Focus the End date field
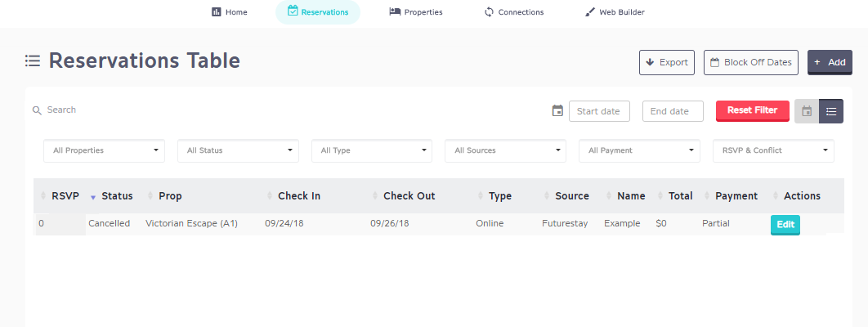Image resolution: width=868 pixels, height=327 pixels. 673,111
